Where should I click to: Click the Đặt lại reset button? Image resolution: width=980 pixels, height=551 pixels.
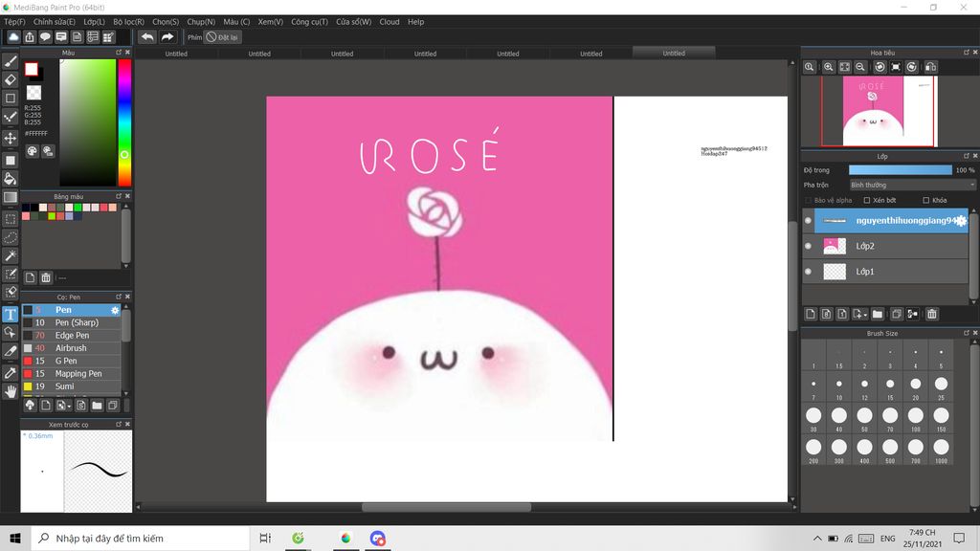tap(222, 37)
